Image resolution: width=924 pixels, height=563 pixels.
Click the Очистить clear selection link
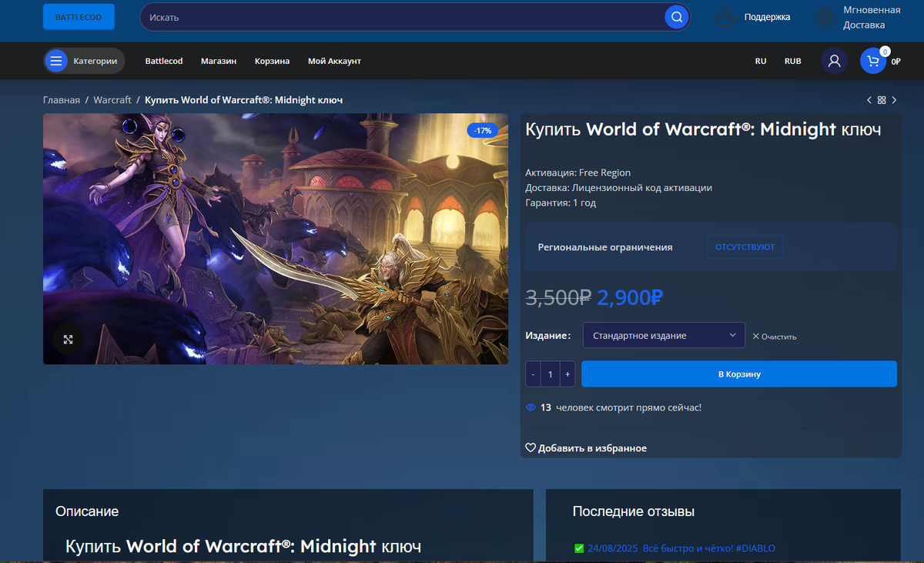pos(775,337)
